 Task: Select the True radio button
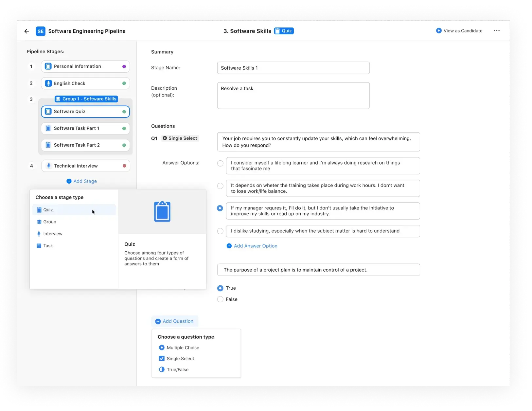click(x=220, y=288)
